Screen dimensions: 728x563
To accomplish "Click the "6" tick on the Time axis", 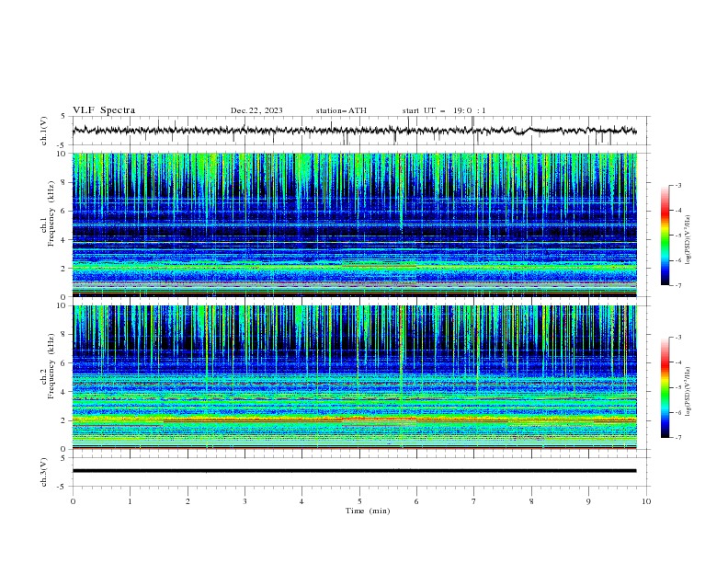I will 416,501.
